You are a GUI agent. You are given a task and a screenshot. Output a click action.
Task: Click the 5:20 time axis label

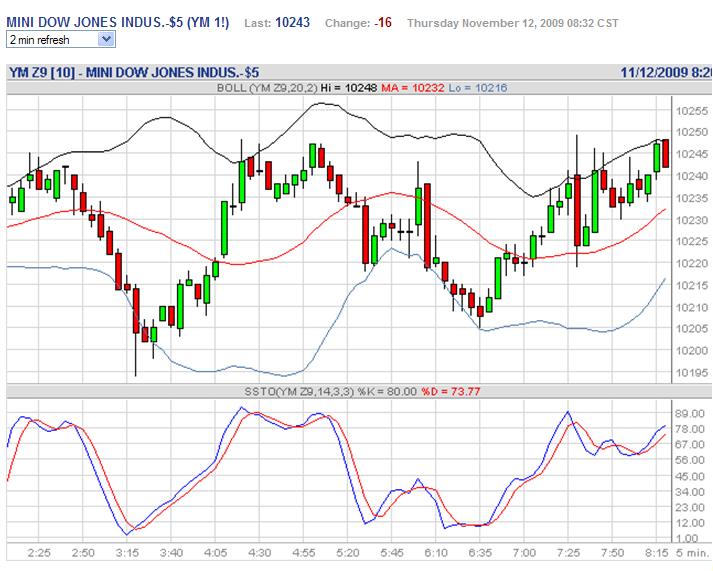click(348, 553)
